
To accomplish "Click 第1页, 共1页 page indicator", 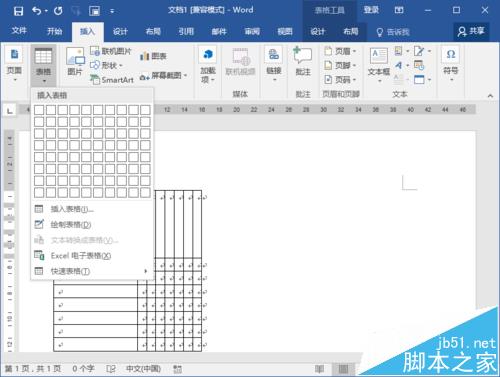I will tap(33, 369).
